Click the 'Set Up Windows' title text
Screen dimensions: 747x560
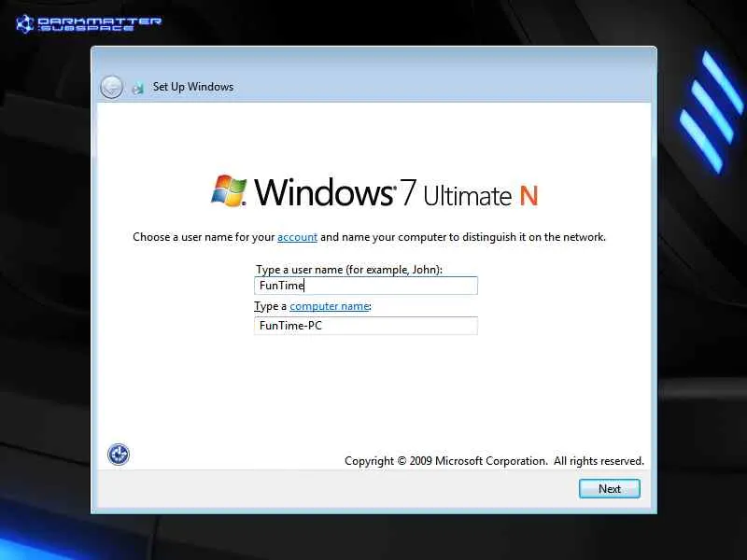pos(193,87)
